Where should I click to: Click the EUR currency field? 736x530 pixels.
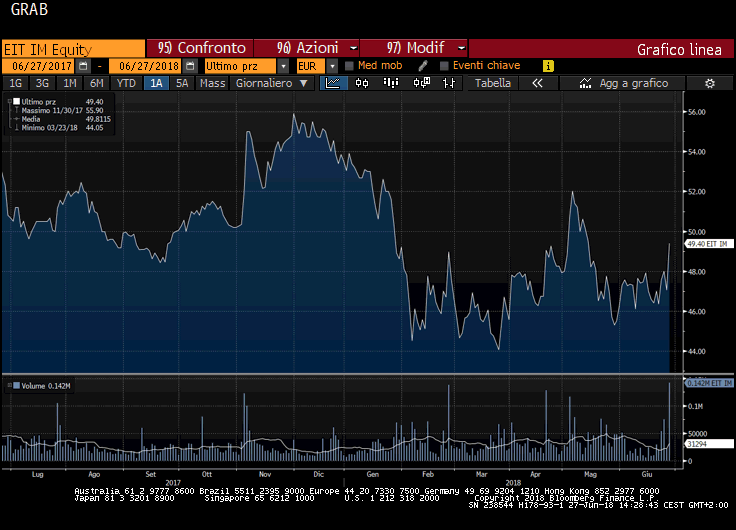tap(311, 66)
